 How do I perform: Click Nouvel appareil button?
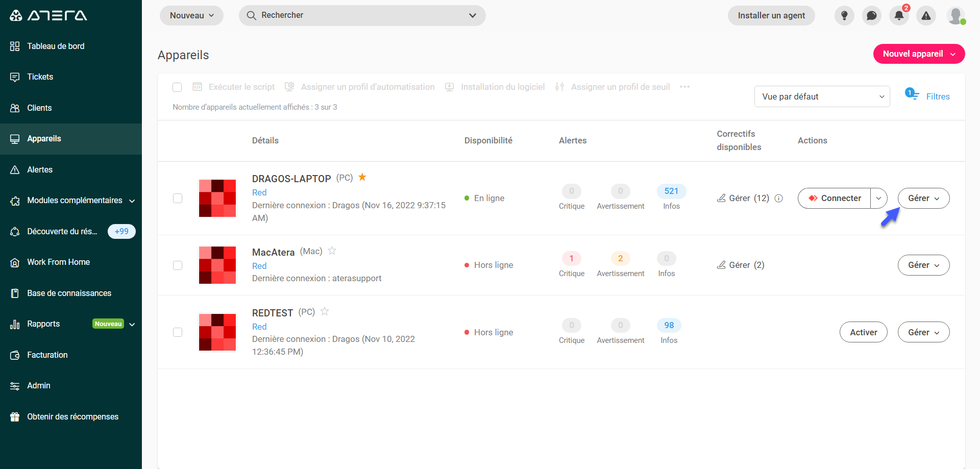pyautogui.click(x=919, y=54)
